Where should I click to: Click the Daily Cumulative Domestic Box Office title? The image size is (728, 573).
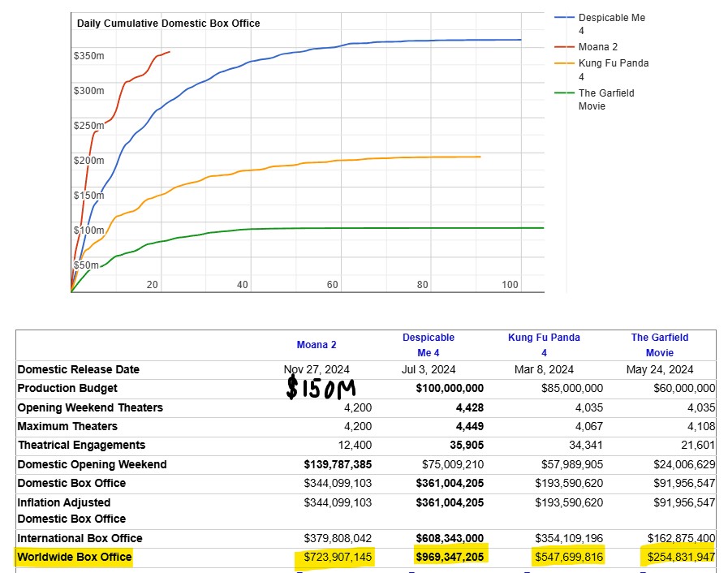169,24
